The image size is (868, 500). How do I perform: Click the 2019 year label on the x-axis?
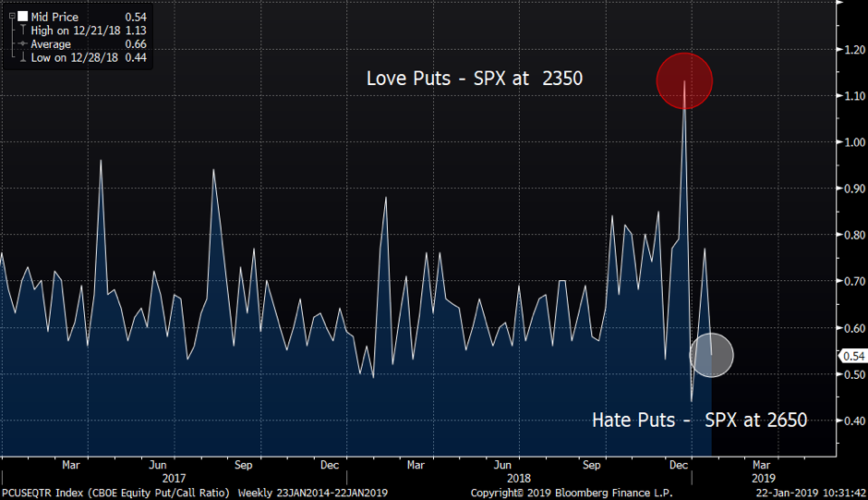pos(764,478)
